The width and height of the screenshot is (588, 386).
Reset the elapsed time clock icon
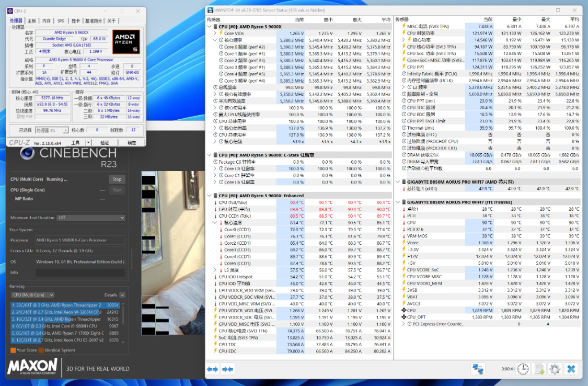pos(523,369)
